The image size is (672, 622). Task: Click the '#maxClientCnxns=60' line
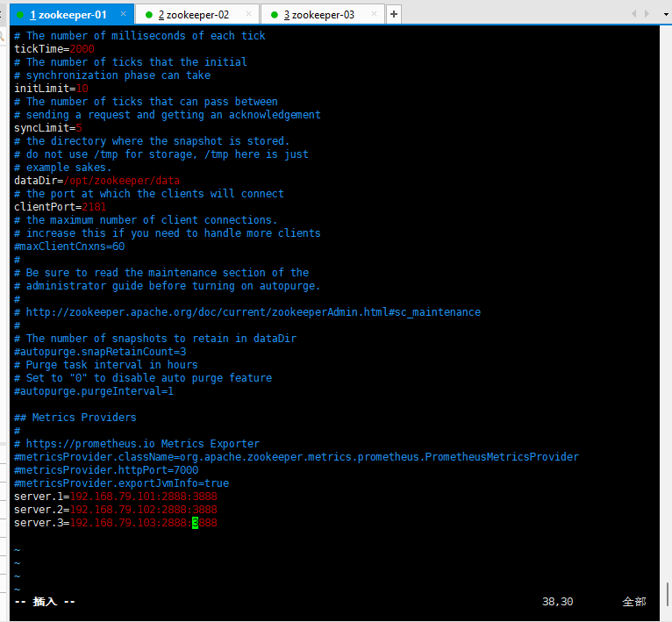coord(69,246)
